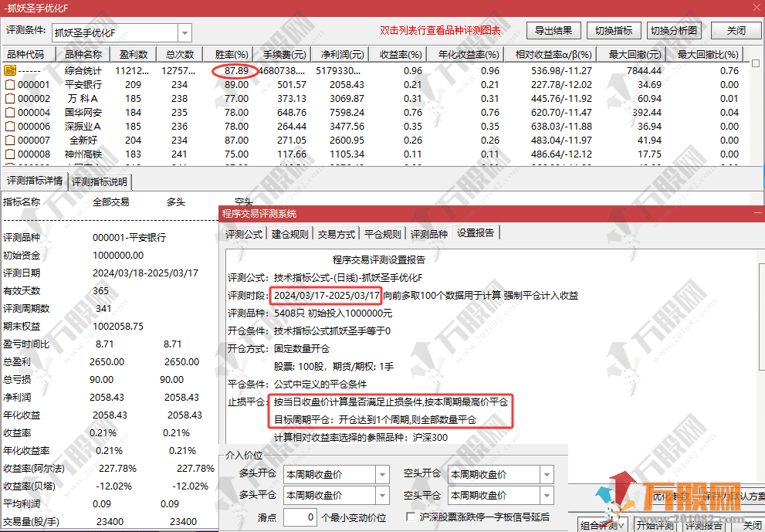Click the icon beside stock code 000002

click(10, 99)
